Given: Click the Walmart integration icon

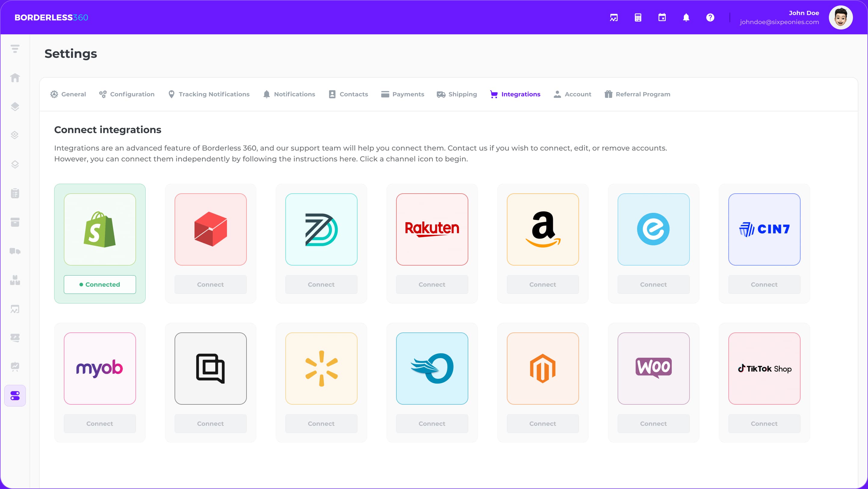Looking at the screenshot, I should point(321,368).
